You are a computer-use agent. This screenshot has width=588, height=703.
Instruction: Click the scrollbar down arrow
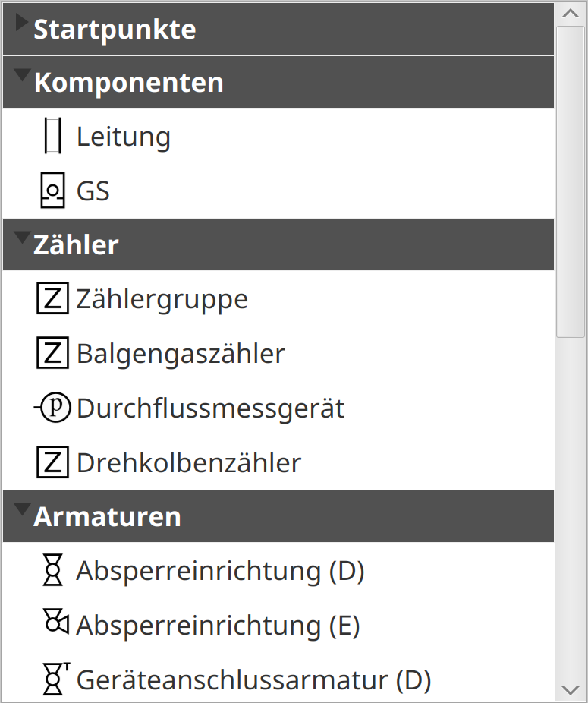click(x=571, y=689)
